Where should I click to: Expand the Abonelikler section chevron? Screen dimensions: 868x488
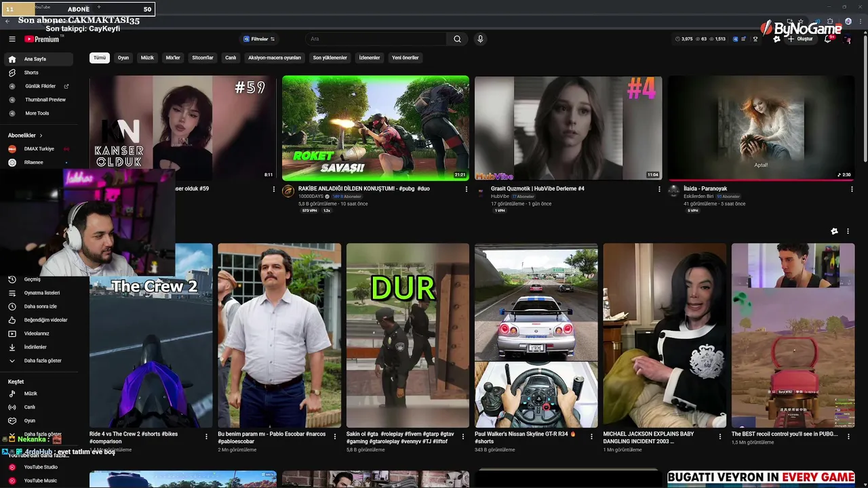[41, 136]
